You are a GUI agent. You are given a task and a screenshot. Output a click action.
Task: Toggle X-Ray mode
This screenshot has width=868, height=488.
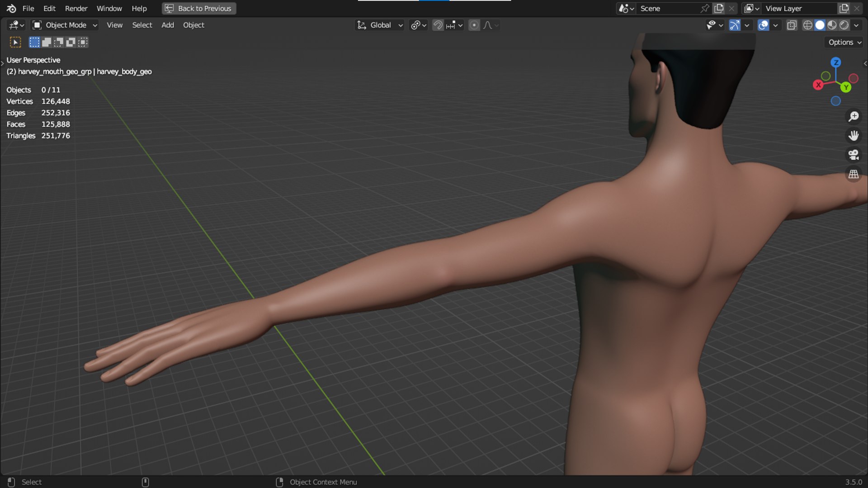[x=792, y=25]
